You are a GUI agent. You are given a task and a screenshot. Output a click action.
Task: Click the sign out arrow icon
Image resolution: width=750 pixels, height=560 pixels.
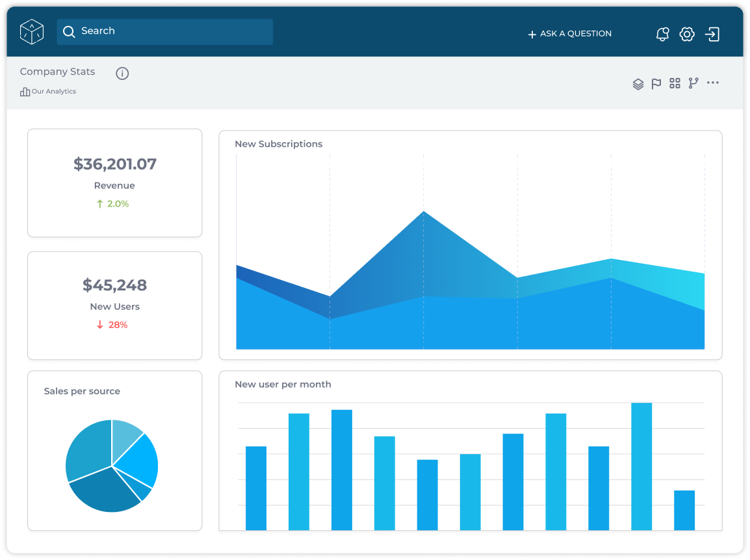point(712,34)
